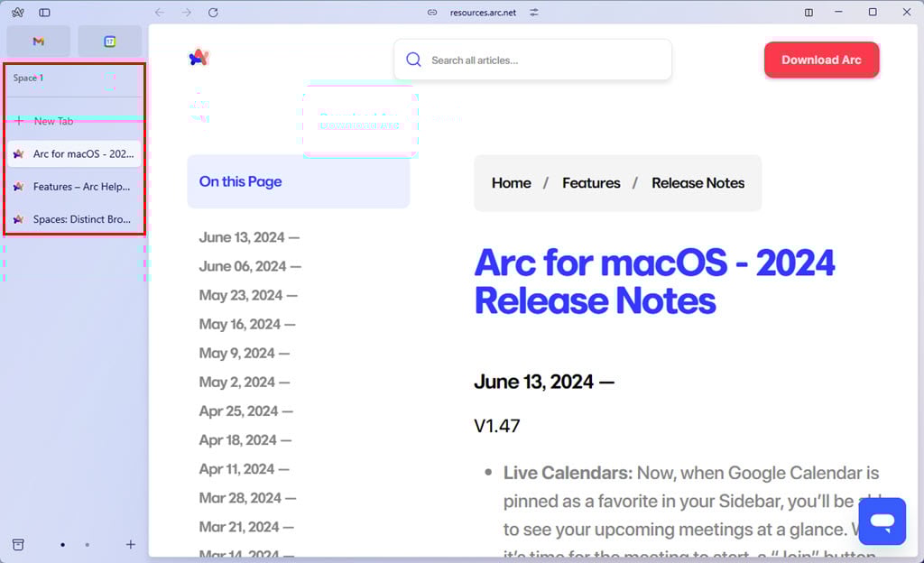Click the Search all articles field
The image size is (924, 563).
point(532,60)
